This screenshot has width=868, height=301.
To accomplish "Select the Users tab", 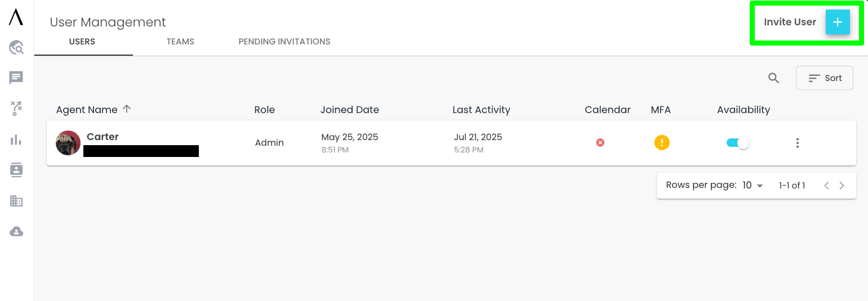I will [82, 42].
